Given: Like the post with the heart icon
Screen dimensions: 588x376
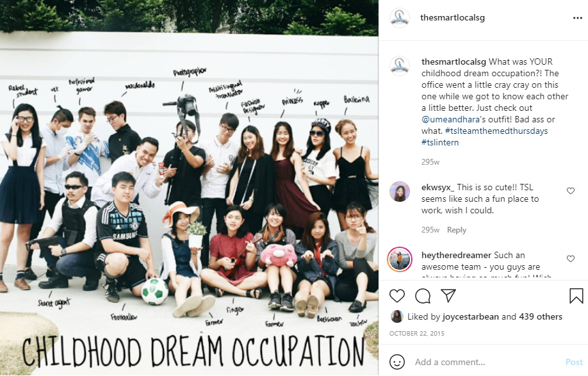Looking at the screenshot, I should point(396,296).
